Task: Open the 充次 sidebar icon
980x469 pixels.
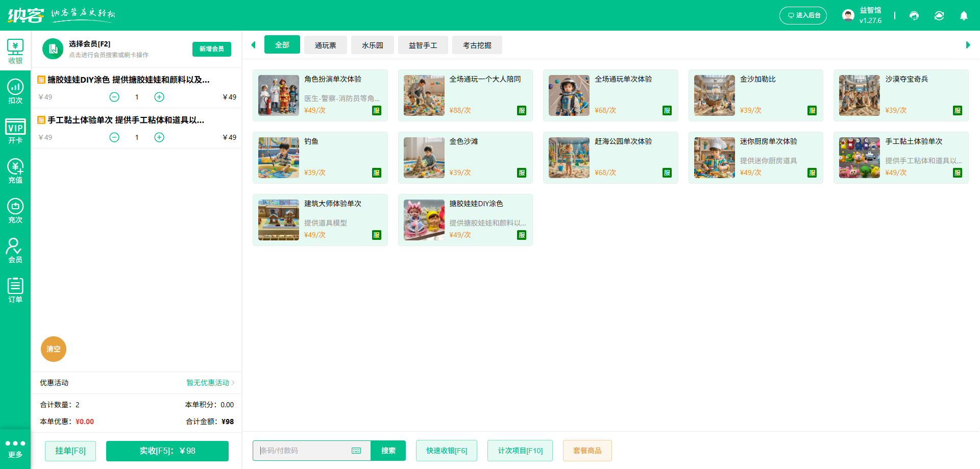Action: click(x=15, y=211)
